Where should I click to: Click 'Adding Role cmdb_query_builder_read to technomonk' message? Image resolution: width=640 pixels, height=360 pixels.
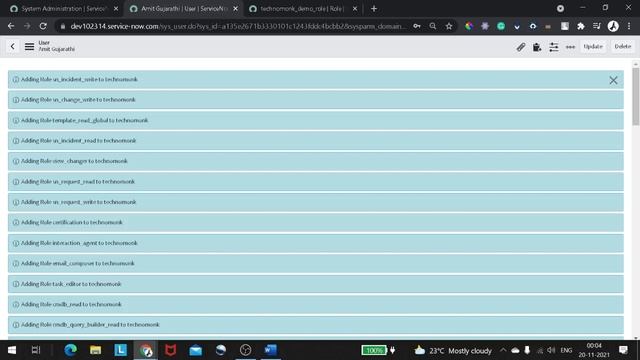(x=316, y=325)
